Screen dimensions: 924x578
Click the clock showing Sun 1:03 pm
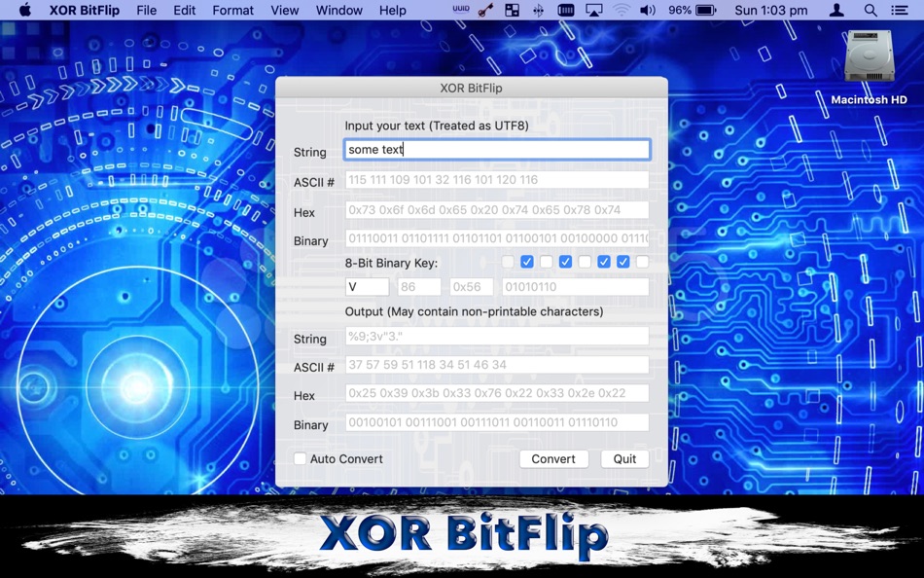tap(770, 10)
